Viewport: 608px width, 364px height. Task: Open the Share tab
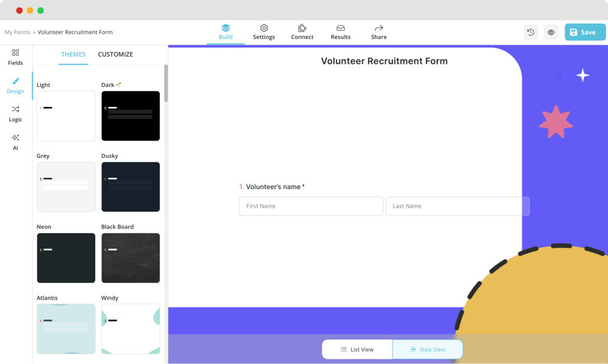[x=379, y=32]
